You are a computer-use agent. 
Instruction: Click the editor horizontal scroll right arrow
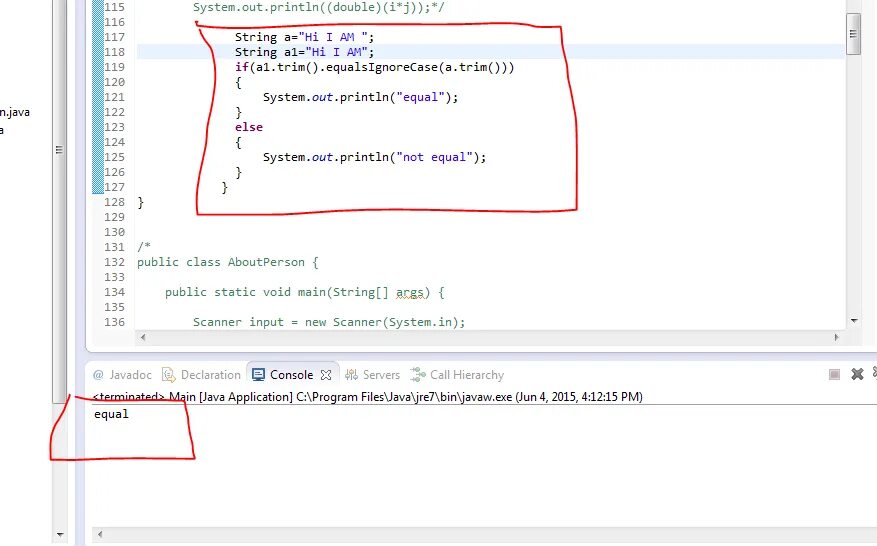pos(837,337)
